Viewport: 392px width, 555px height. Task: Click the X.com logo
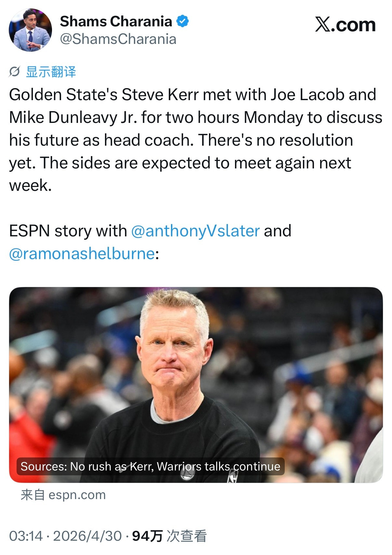click(x=345, y=24)
